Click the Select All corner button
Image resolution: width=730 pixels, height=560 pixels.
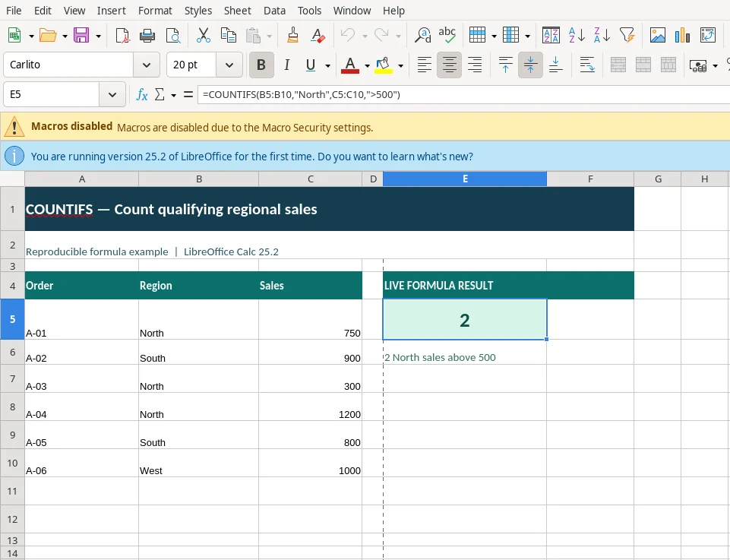[13, 179]
